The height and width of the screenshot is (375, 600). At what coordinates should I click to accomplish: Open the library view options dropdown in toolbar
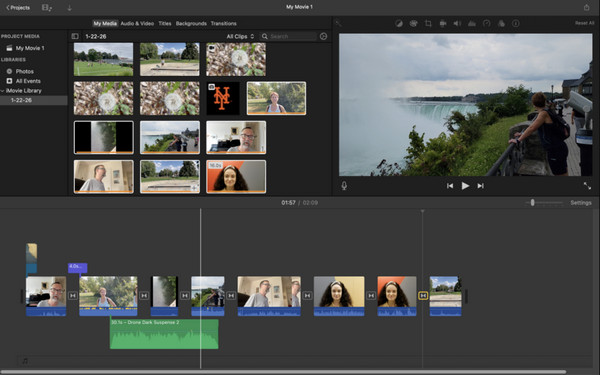click(47, 8)
